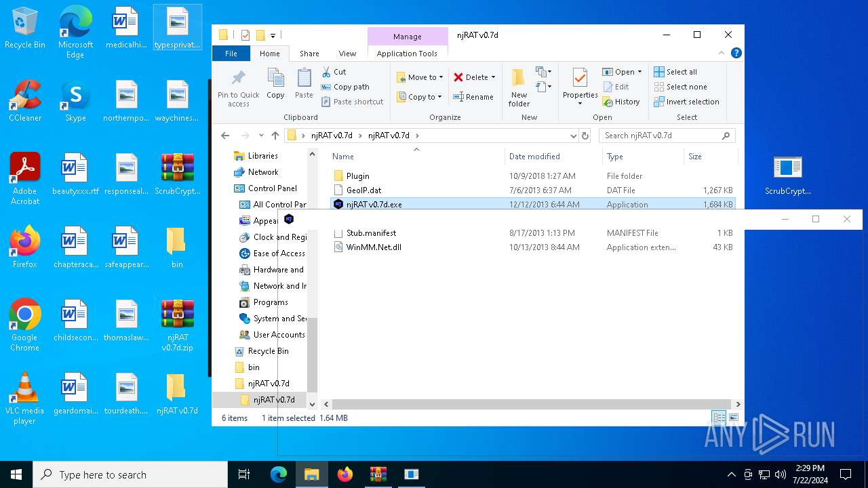This screenshot has height=488, width=868.
Task: Click the Edit command in Open group
Action: [616, 87]
